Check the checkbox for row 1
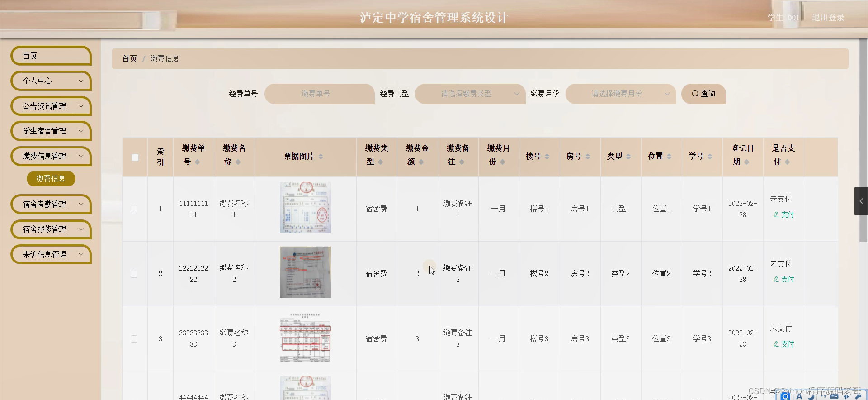The image size is (868, 400). [134, 210]
